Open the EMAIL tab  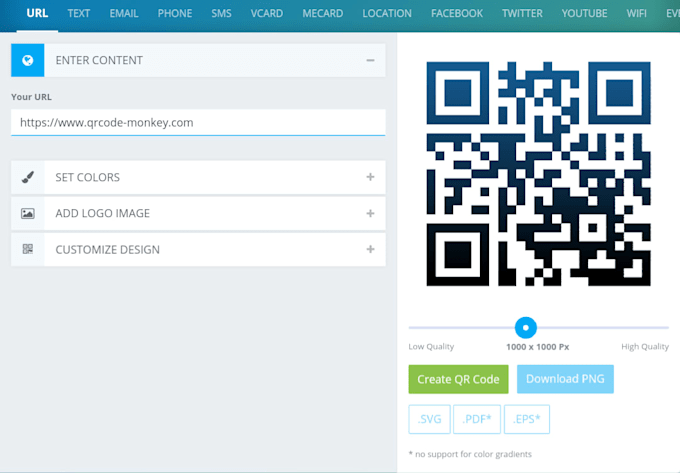pyautogui.click(x=124, y=13)
